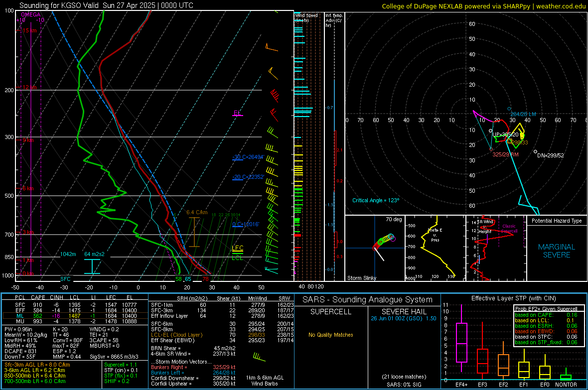Click the surface dewpoint value 58
This screenshot has height=390, width=588.
[x=178, y=279]
